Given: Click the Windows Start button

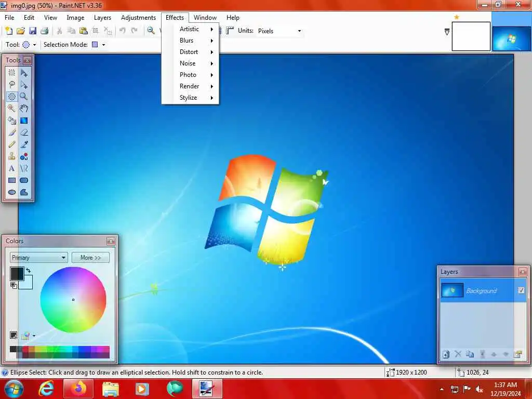Looking at the screenshot, I should [13, 389].
